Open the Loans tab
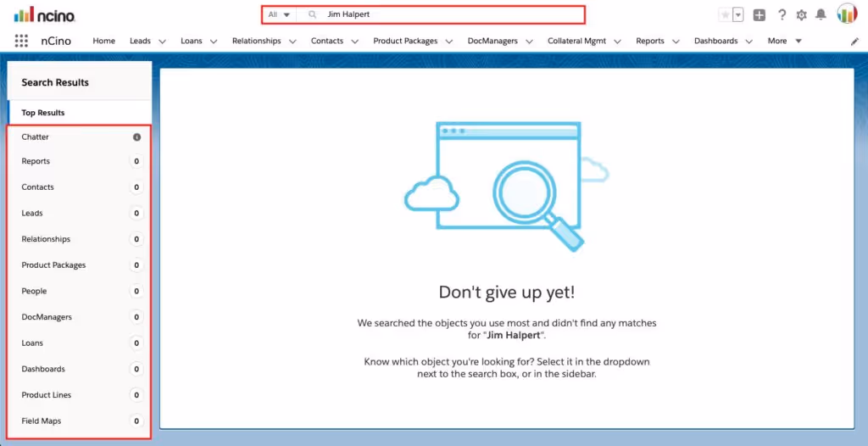The width and height of the screenshot is (868, 446). coord(192,41)
